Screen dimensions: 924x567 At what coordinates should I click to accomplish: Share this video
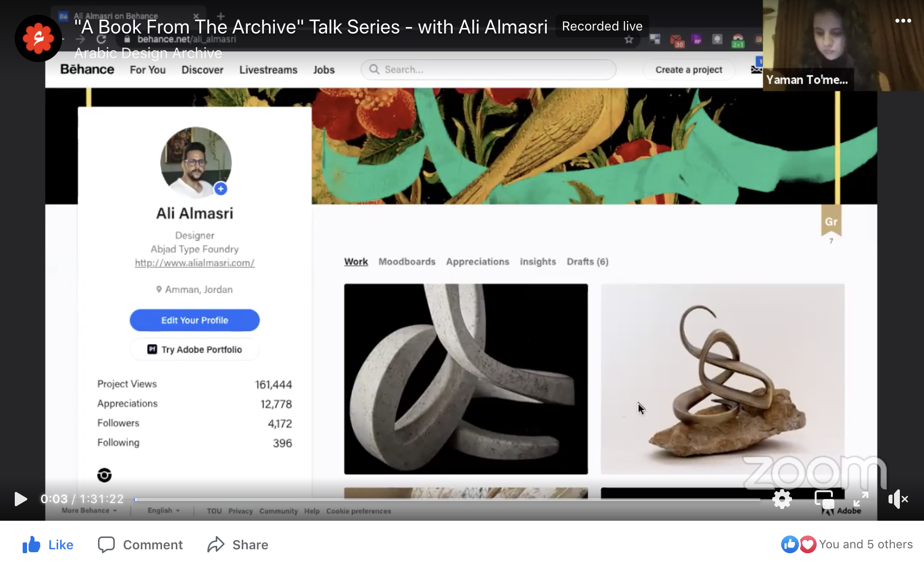pos(238,545)
